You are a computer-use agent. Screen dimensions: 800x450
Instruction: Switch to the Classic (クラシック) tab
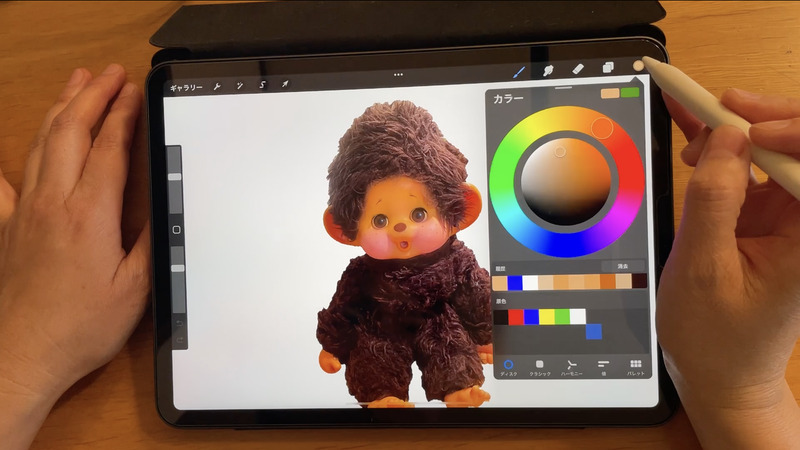[x=540, y=368]
